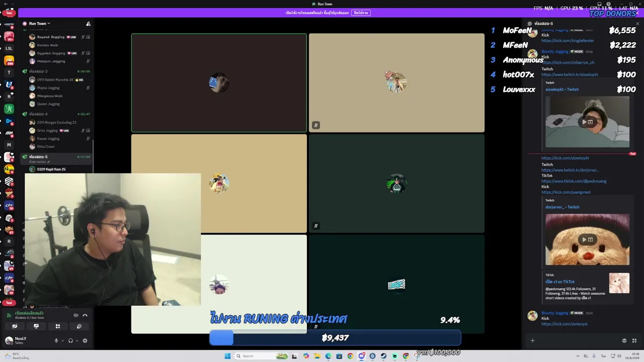The image size is (644, 362).
Task: Select user Grizz Jogging in ห้องสอบ-4
Action: pos(47,131)
